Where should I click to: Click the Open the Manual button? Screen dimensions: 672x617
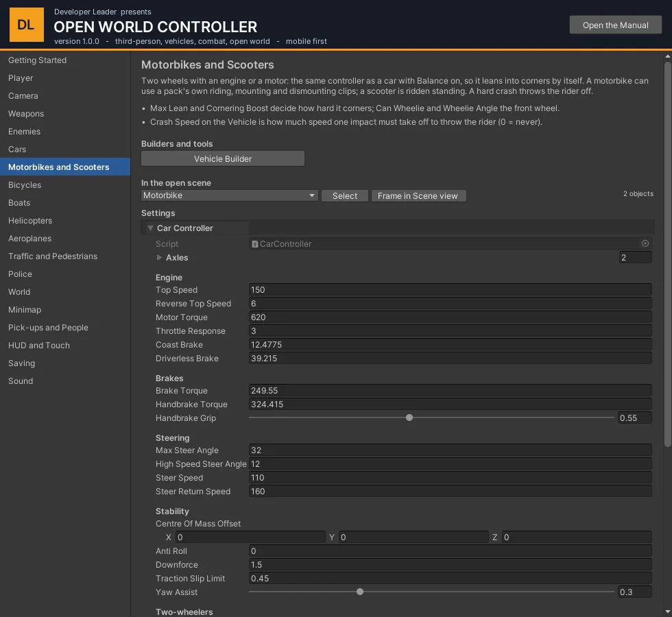(x=616, y=25)
